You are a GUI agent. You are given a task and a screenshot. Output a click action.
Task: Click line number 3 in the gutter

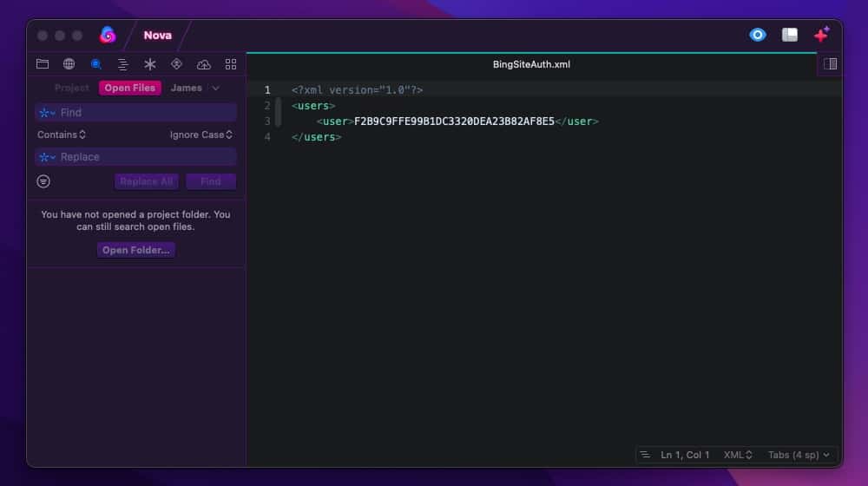267,121
